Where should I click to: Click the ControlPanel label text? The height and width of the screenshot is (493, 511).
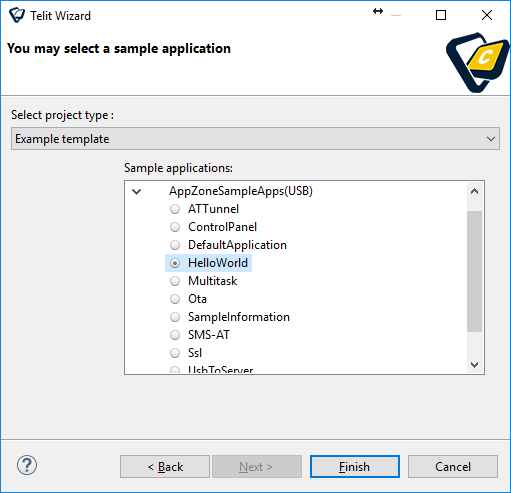click(x=222, y=227)
